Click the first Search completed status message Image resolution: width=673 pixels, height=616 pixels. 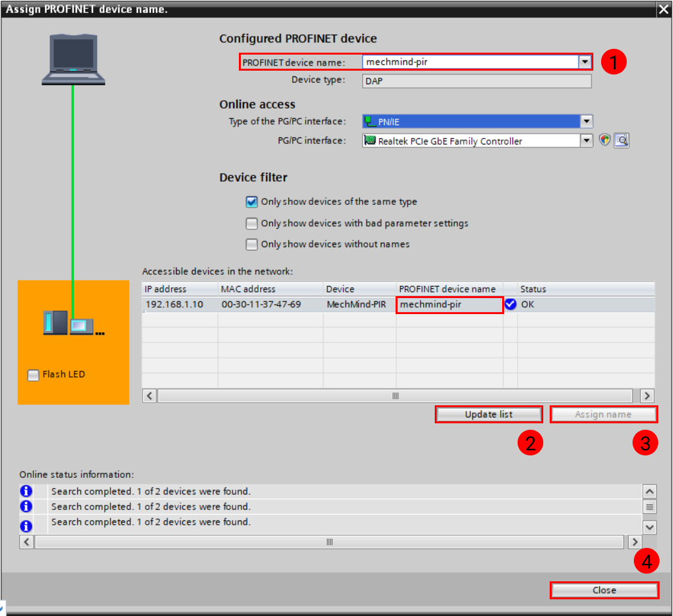point(151,491)
